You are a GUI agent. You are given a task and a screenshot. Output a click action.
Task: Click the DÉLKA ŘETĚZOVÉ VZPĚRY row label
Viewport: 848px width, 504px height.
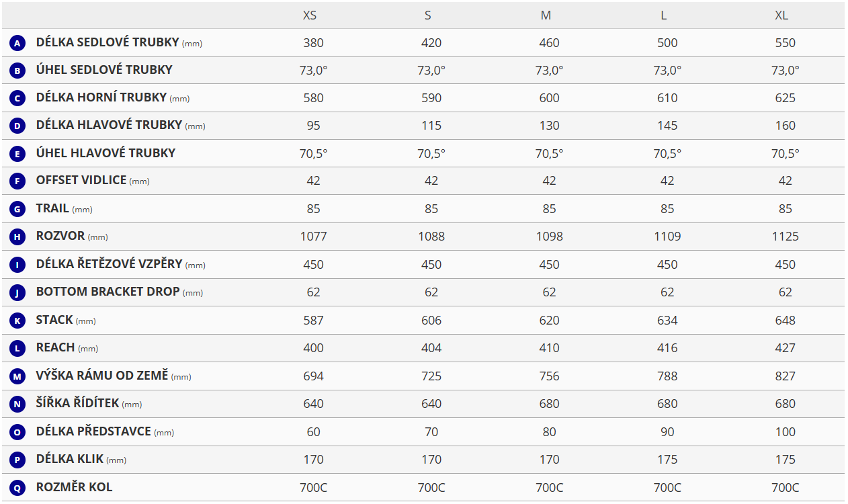(109, 264)
